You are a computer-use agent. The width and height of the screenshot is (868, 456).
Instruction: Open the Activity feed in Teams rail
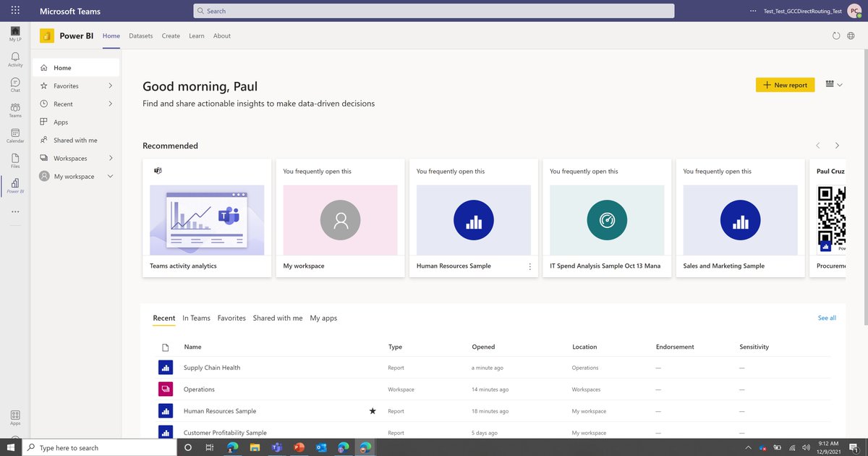tap(14, 58)
